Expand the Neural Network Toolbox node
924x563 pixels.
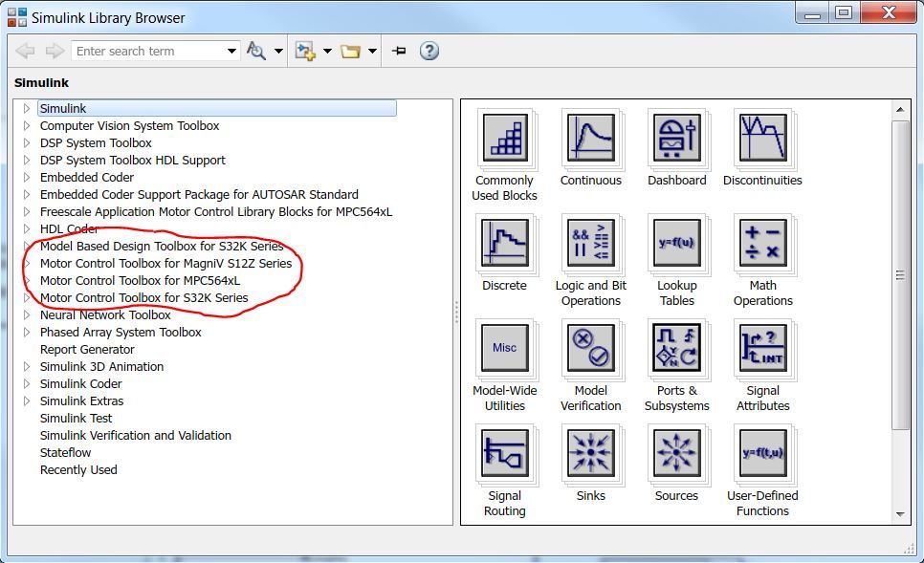pos(27,315)
